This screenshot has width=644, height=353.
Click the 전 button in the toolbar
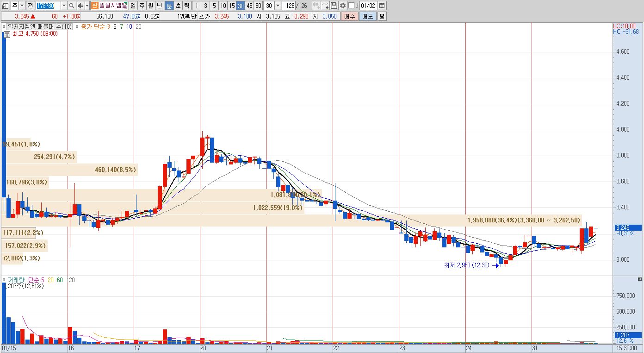30,6
